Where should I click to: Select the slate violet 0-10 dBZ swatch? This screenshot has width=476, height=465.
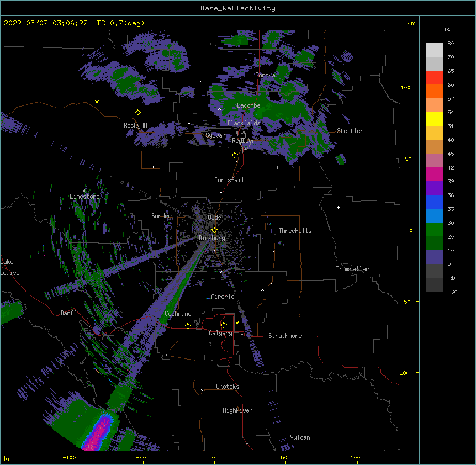point(434,257)
